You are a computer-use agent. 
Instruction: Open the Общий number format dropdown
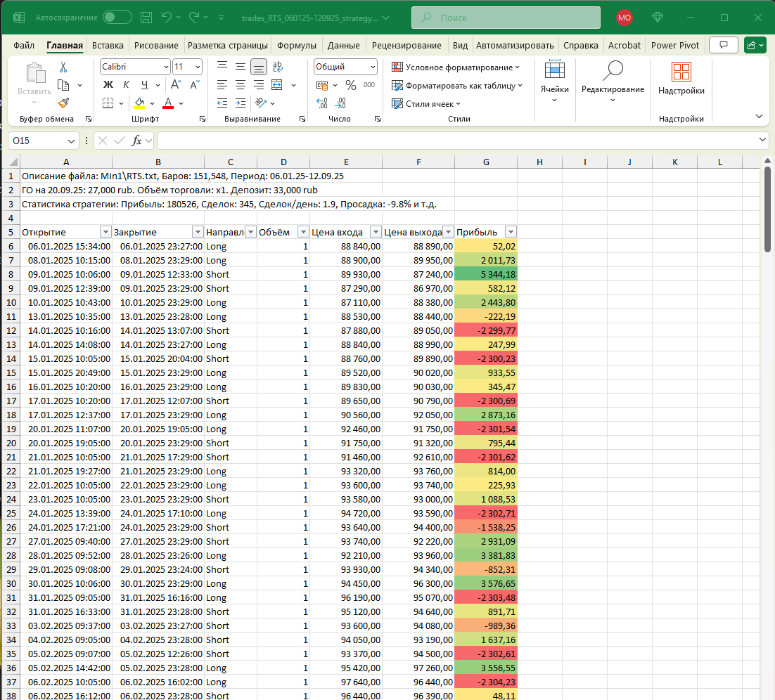(x=372, y=67)
